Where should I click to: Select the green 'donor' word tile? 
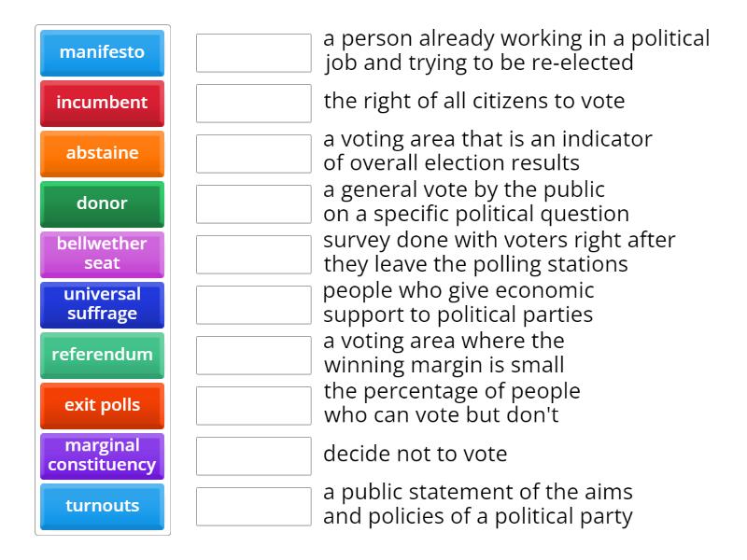[x=102, y=203]
